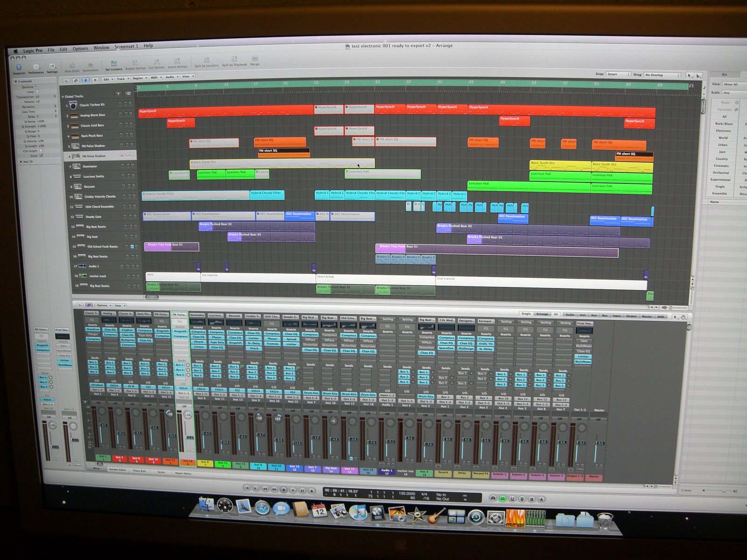Expand the Global Tracks disclosure triangle

click(x=63, y=97)
